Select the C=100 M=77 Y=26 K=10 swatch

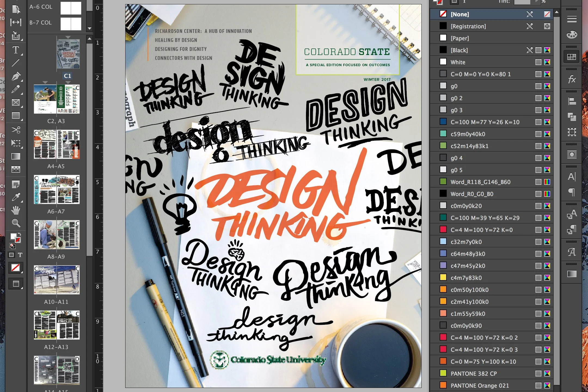tap(492, 122)
